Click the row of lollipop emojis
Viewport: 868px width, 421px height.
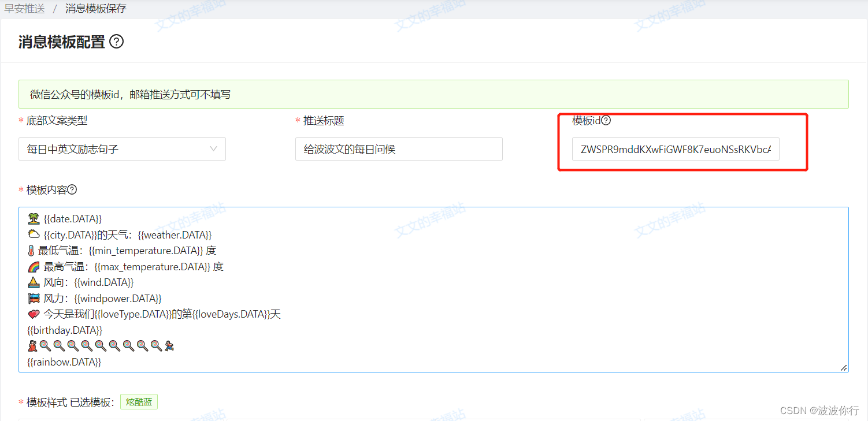101,346
